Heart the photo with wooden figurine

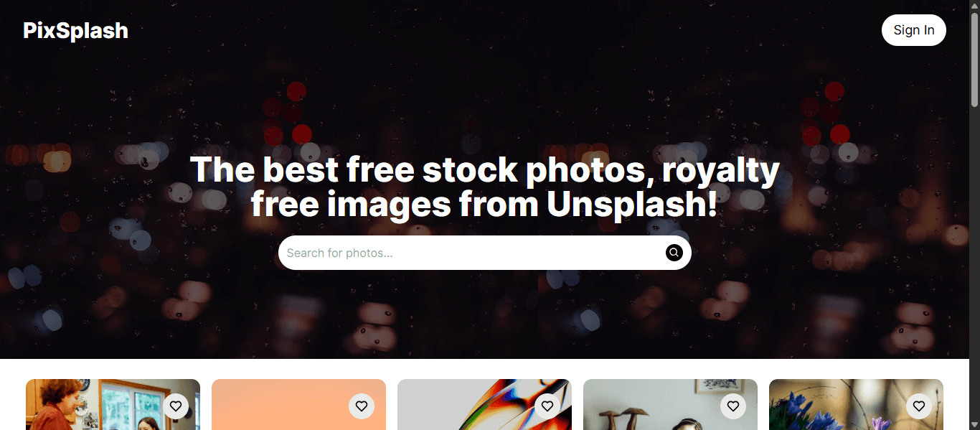733,406
